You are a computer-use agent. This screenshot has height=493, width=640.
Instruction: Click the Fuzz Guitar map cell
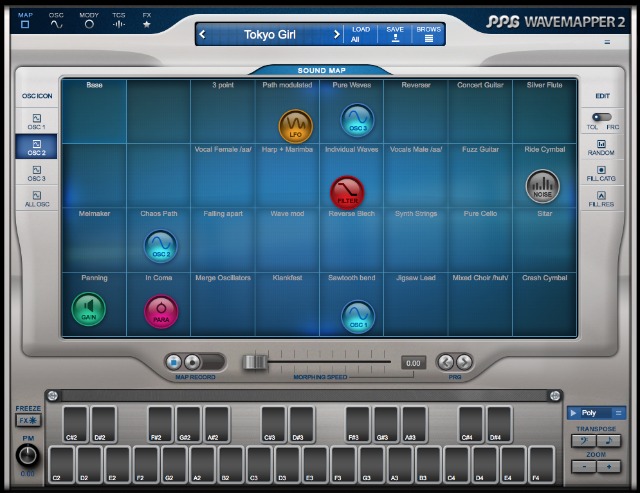pyautogui.click(x=480, y=175)
